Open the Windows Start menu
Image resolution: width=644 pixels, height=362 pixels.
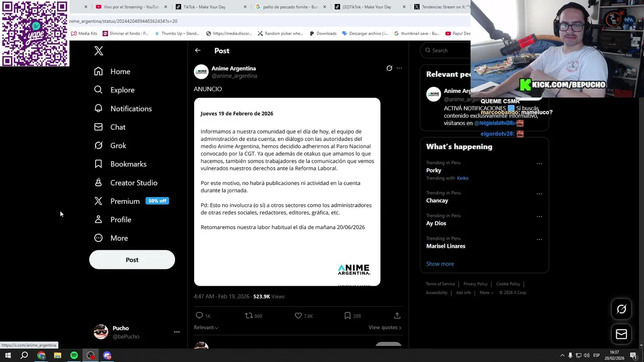point(8,355)
